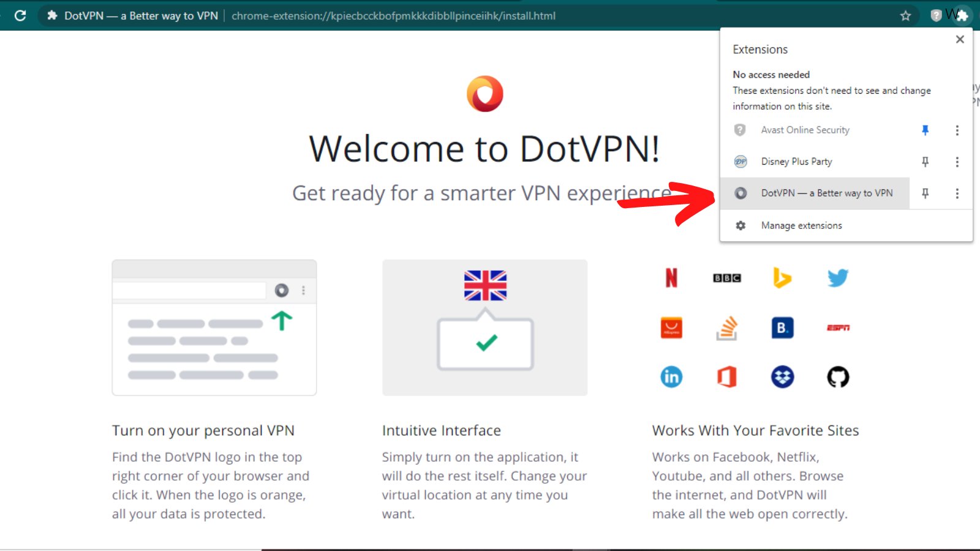Click the browser mockup illustration with the green arrow
The width and height of the screenshot is (980, 551).
(x=214, y=328)
